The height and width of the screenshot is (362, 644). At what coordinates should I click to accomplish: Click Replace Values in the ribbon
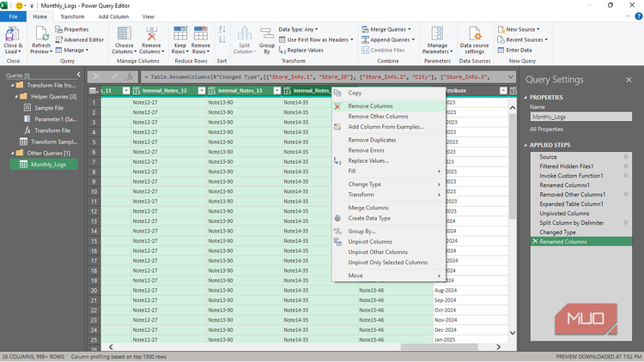(x=301, y=50)
